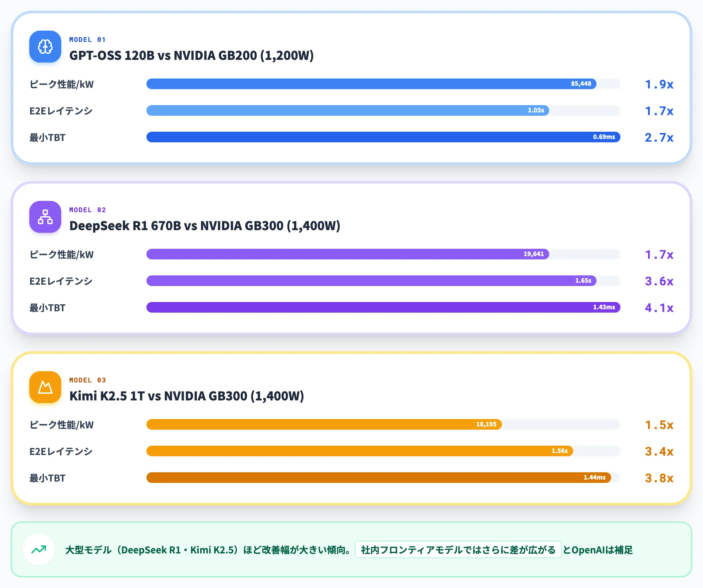Click the とOpenAIは補足 trailing text

coord(597,550)
